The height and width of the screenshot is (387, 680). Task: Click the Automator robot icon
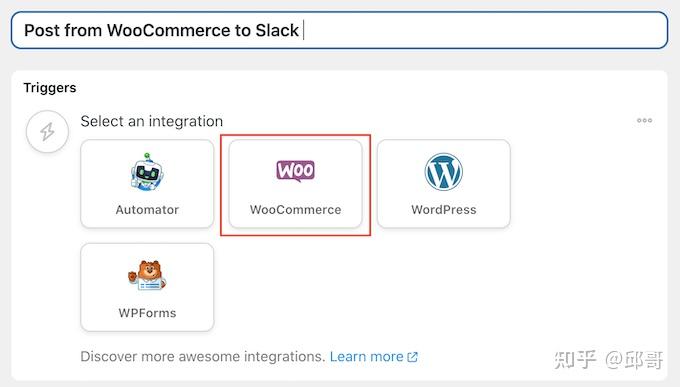tap(147, 172)
